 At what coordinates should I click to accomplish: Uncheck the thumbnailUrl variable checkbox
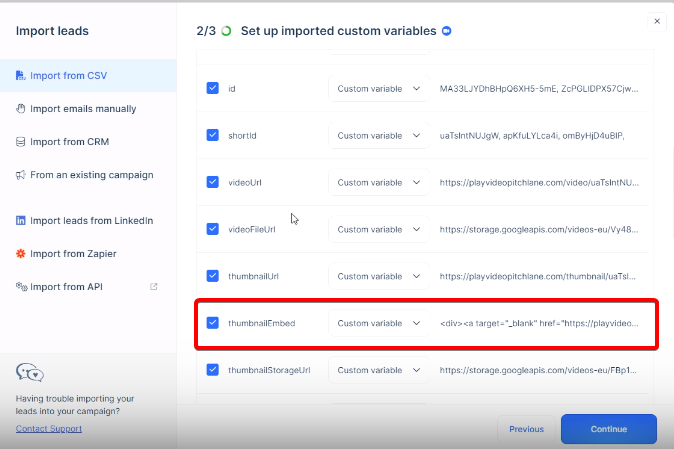click(212, 275)
